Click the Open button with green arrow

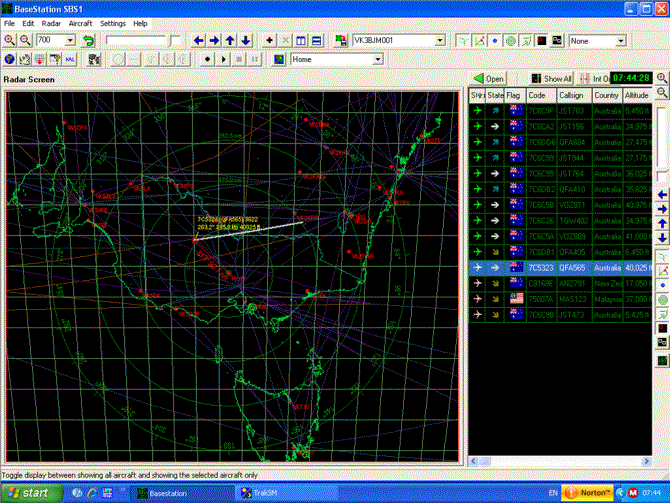[489, 79]
